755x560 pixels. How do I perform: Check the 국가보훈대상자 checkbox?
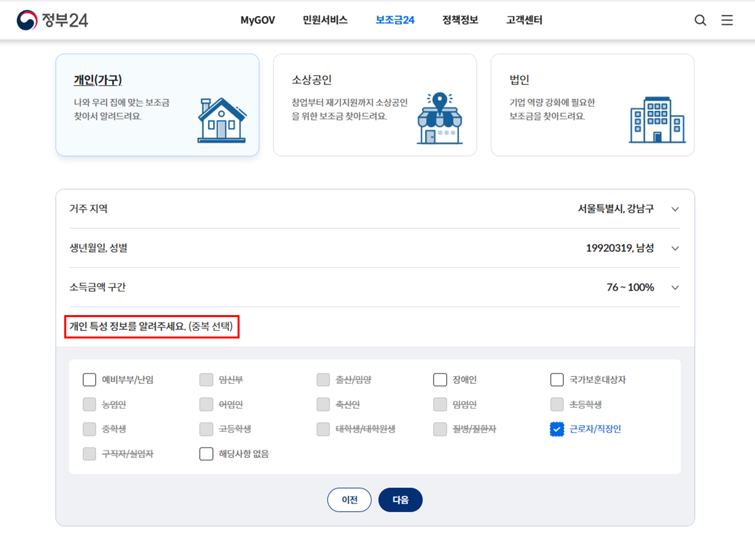[556, 379]
